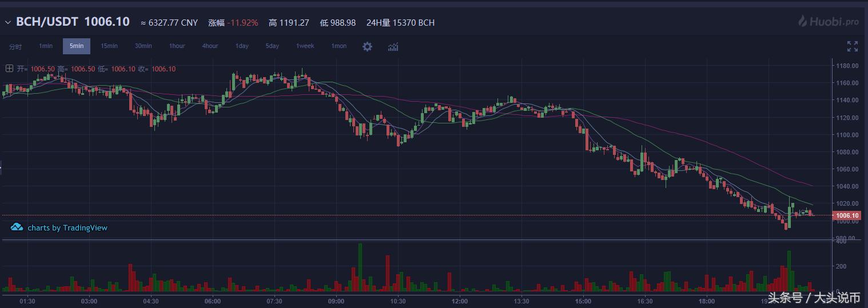
Task: Switch chart to 1hour candles
Action: [x=177, y=46]
